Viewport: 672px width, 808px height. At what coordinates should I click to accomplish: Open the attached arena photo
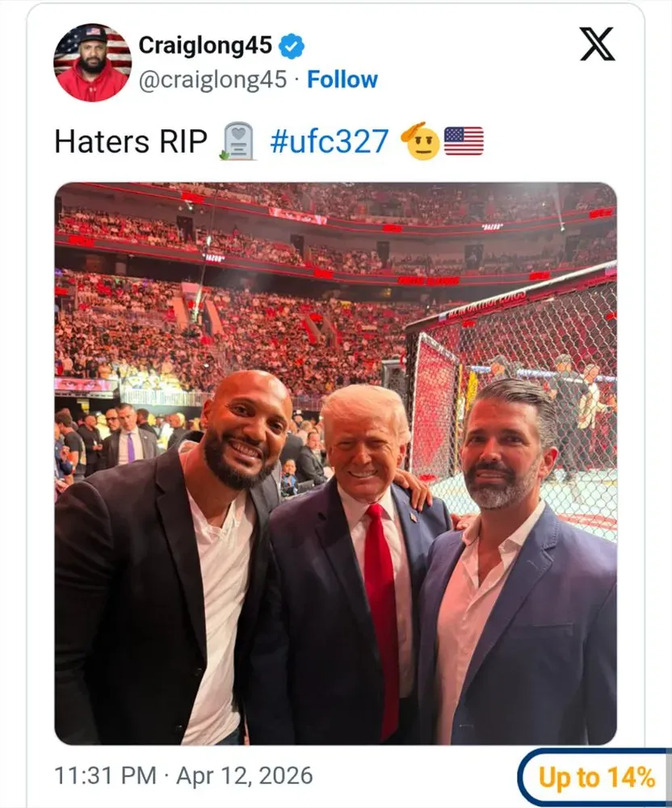pyautogui.click(x=336, y=463)
